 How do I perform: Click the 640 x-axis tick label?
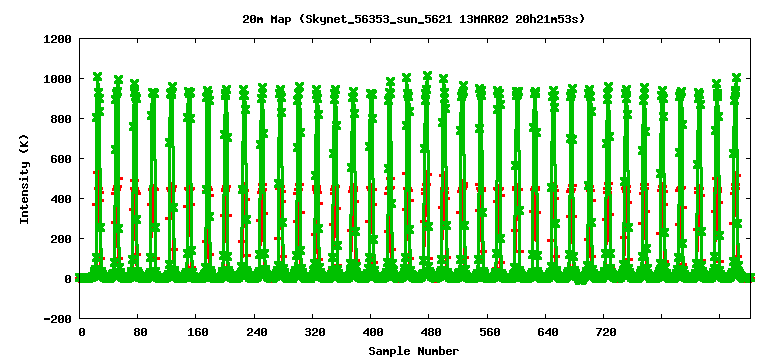point(548,333)
